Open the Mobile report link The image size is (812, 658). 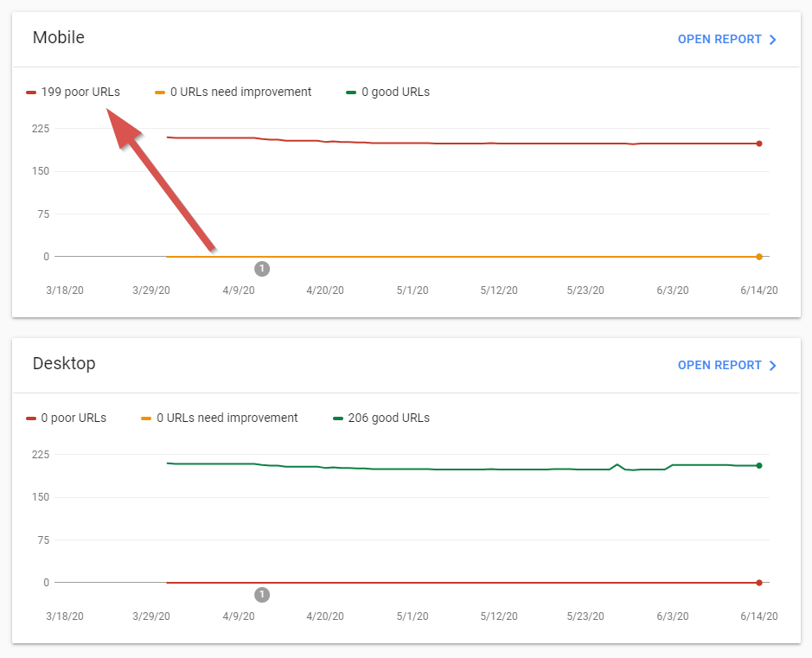(x=719, y=39)
